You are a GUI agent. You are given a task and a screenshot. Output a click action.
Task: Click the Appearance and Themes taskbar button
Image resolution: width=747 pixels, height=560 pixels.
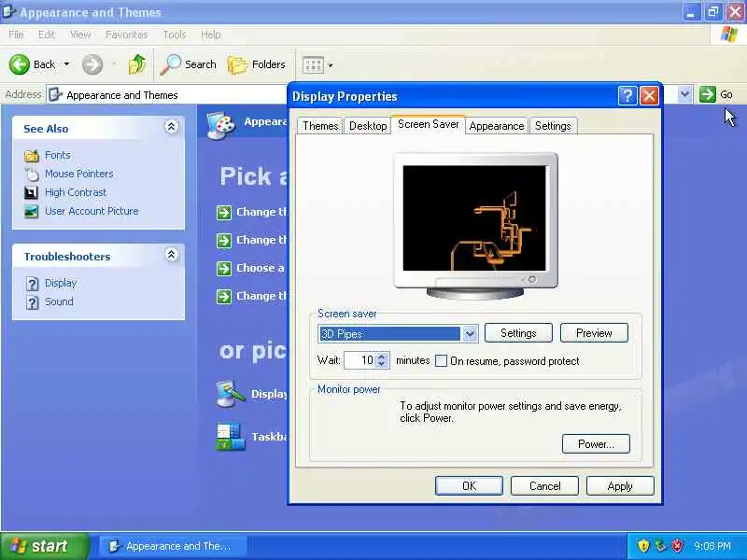pyautogui.click(x=173, y=546)
